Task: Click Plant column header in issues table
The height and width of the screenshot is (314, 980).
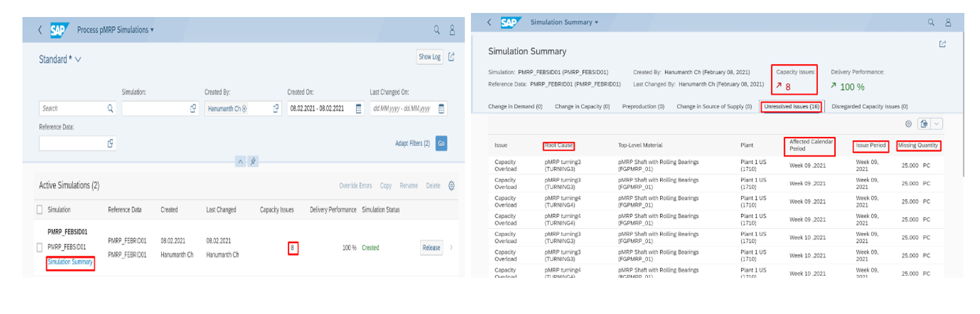Action: (x=747, y=145)
